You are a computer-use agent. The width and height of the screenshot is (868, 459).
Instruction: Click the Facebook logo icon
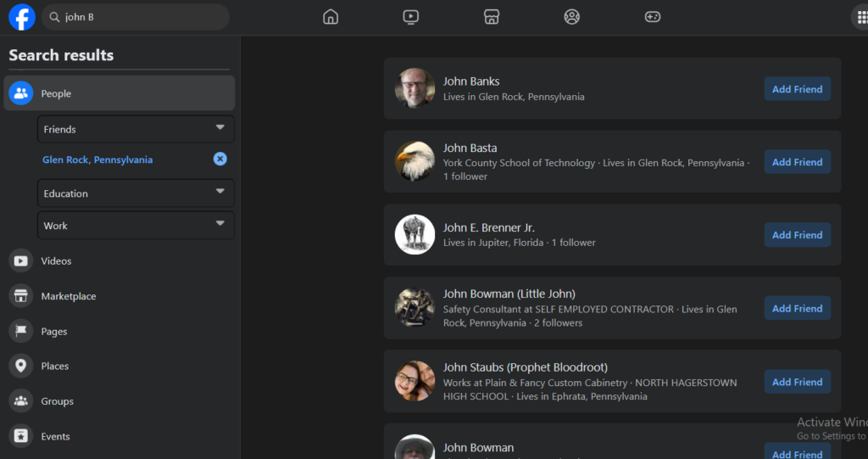[22, 17]
